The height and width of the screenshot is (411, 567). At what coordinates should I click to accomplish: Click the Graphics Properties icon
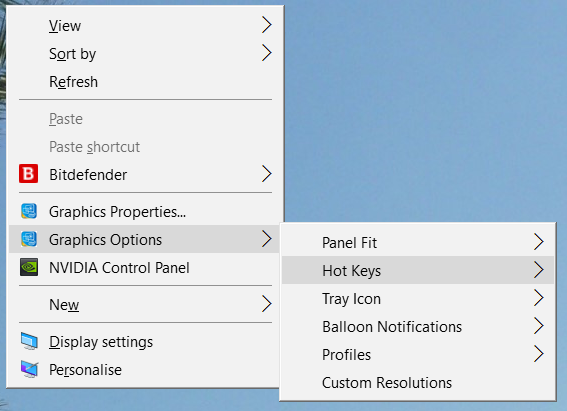point(29,211)
